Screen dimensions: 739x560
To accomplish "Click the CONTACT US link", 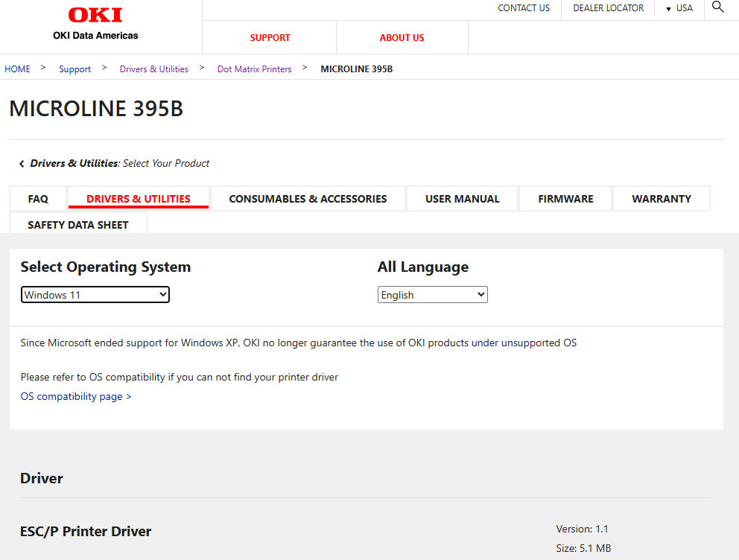I will click(x=524, y=8).
